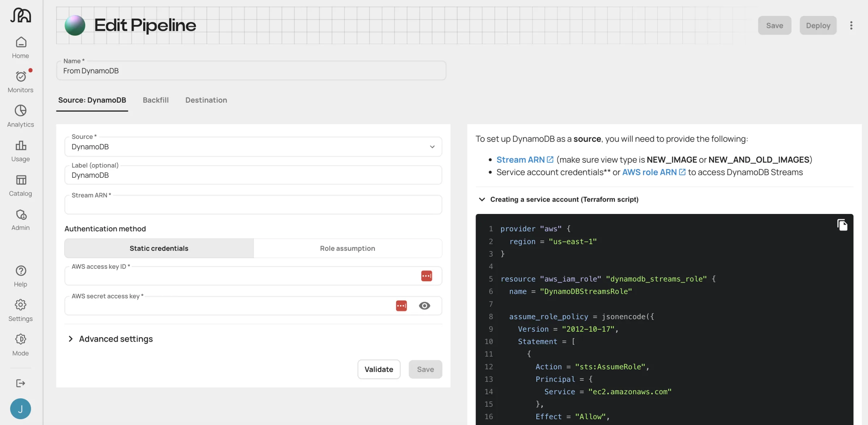Image resolution: width=868 pixels, height=425 pixels.
Task: Go to Analytics in the sidebar
Action: pyautogui.click(x=21, y=116)
